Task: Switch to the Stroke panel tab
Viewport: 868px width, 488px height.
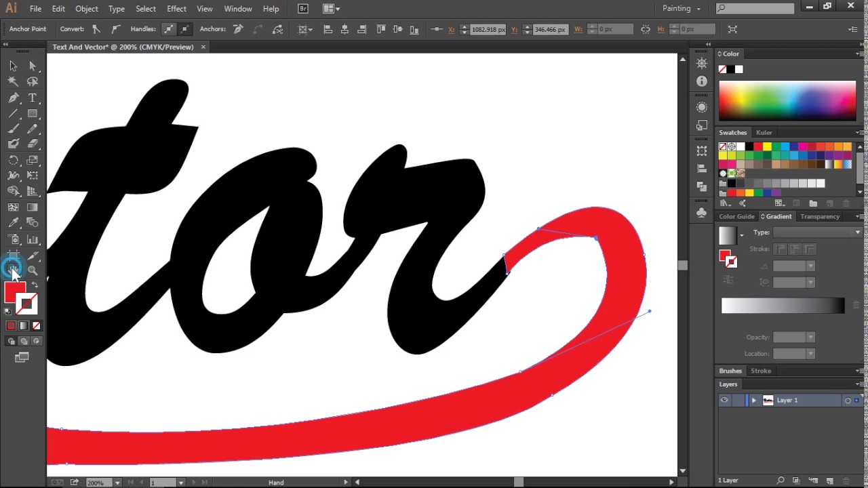Action: pyautogui.click(x=760, y=371)
